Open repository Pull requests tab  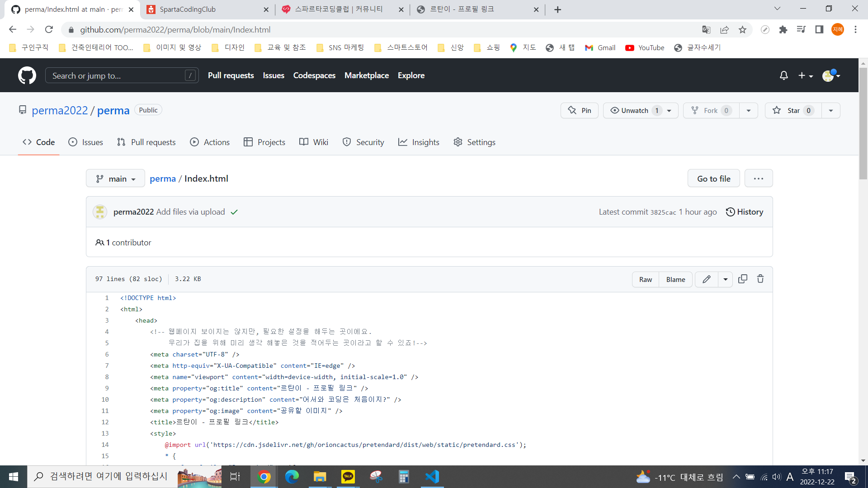[146, 142]
